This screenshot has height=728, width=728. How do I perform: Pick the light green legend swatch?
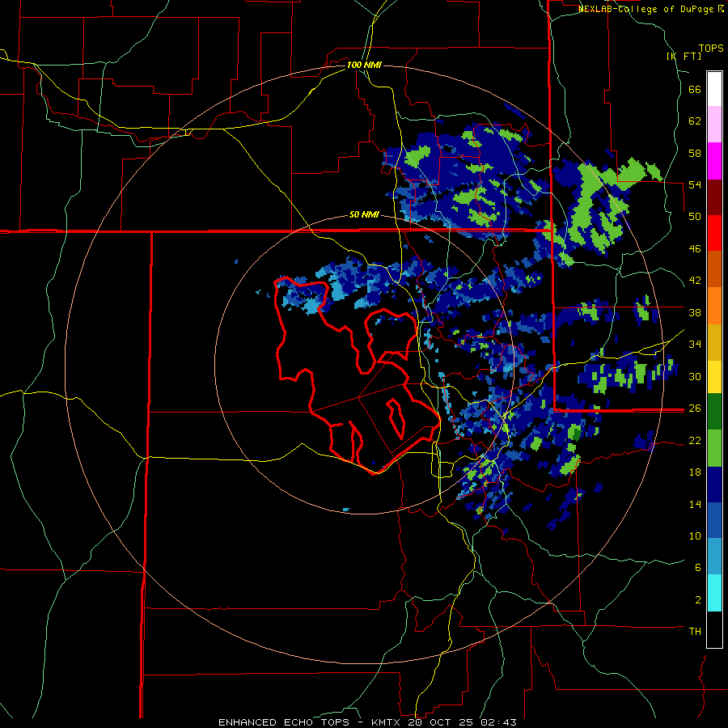714,448
